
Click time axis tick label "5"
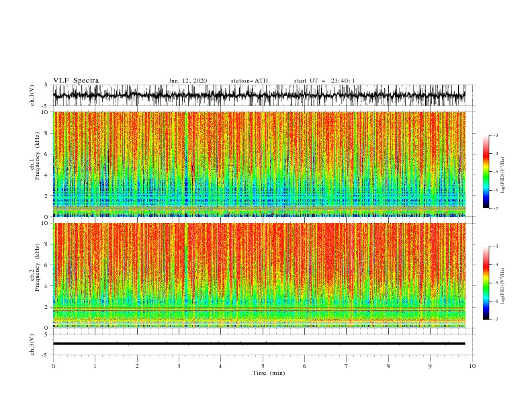tap(263, 366)
